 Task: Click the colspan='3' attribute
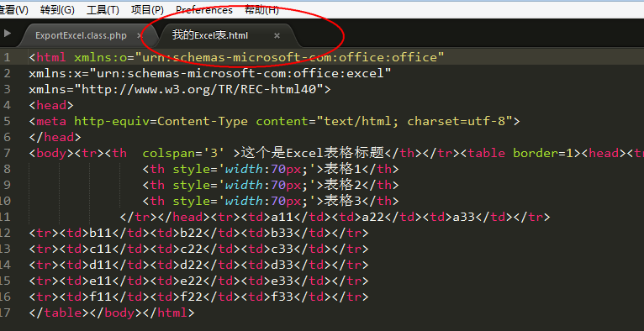click(183, 154)
